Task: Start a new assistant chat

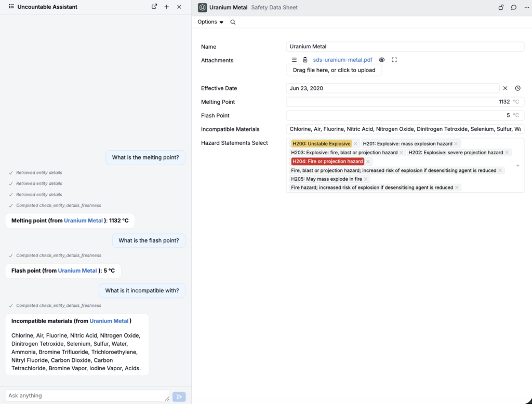Action: (167, 7)
